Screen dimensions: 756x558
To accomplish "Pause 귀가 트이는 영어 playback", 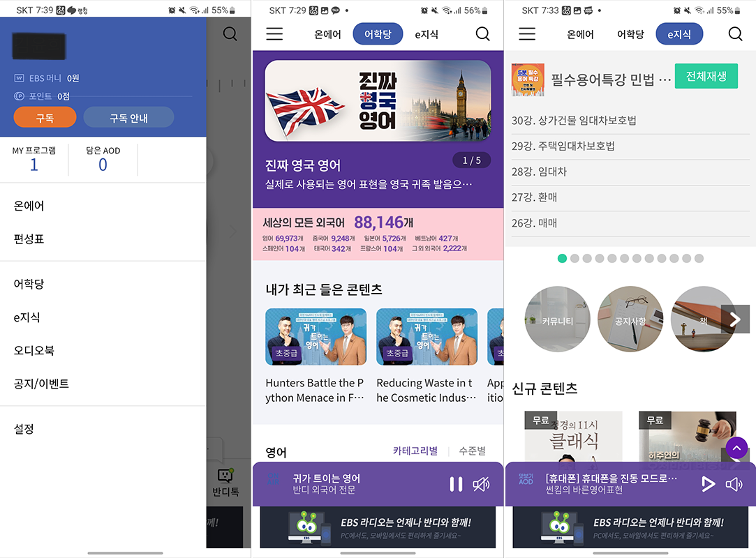I will 456,484.
